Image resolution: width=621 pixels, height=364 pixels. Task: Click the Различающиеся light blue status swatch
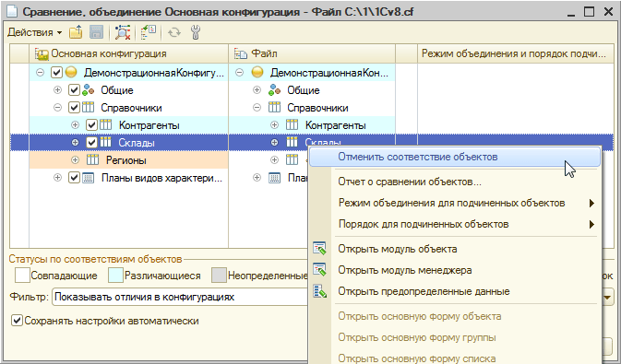coord(115,276)
